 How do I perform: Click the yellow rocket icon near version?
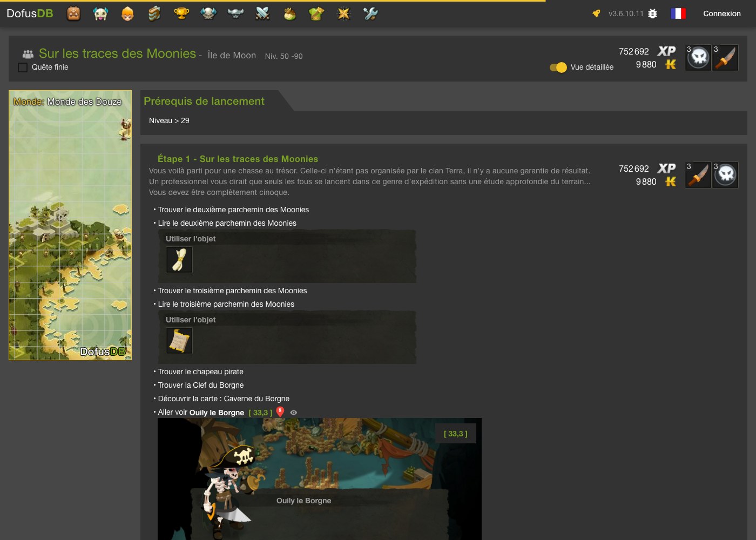point(596,13)
